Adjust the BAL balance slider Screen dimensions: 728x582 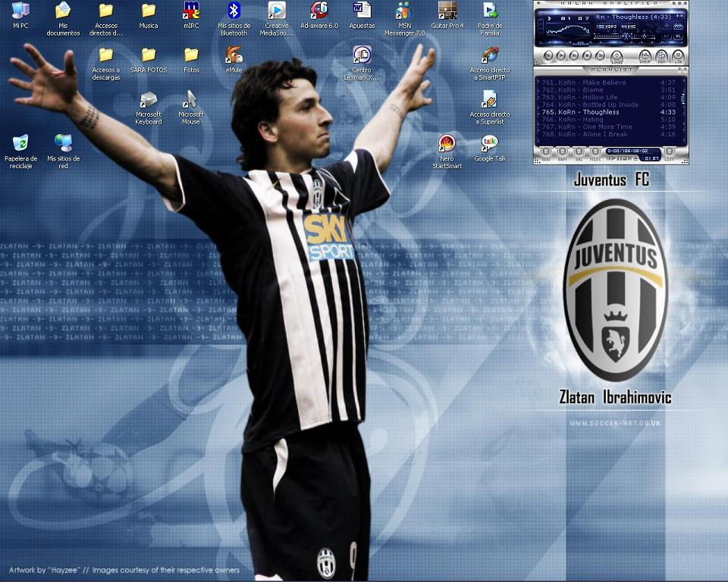coord(645,36)
